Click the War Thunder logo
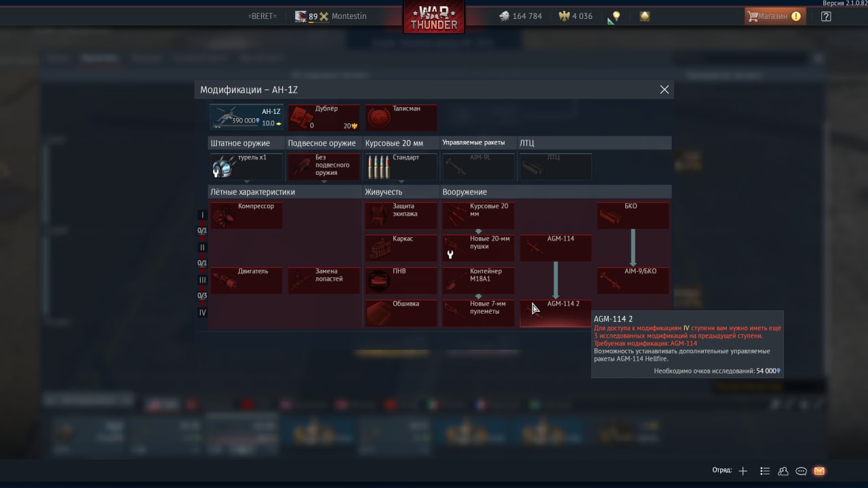Screen dimensions: 868x488 point(434,17)
